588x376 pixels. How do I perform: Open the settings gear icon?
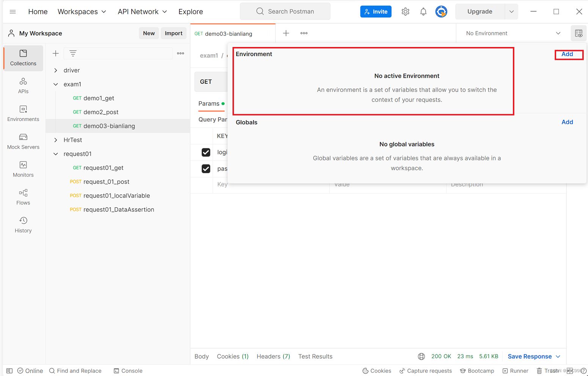click(x=406, y=12)
